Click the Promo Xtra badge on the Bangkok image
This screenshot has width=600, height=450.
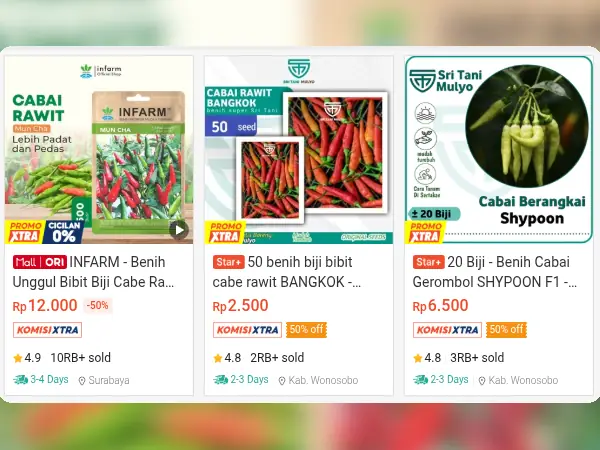pyautogui.click(x=225, y=232)
